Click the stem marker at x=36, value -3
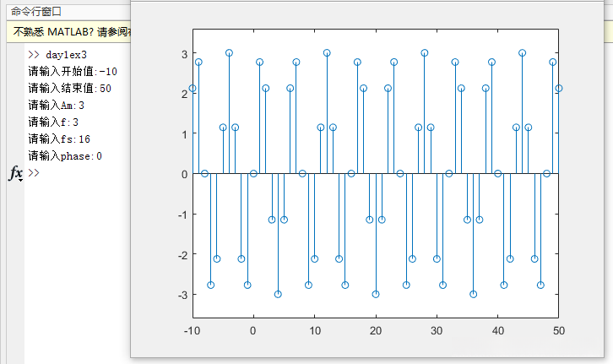Image resolution: width=613 pixels, height=364 pixels. tap(474, 294)
